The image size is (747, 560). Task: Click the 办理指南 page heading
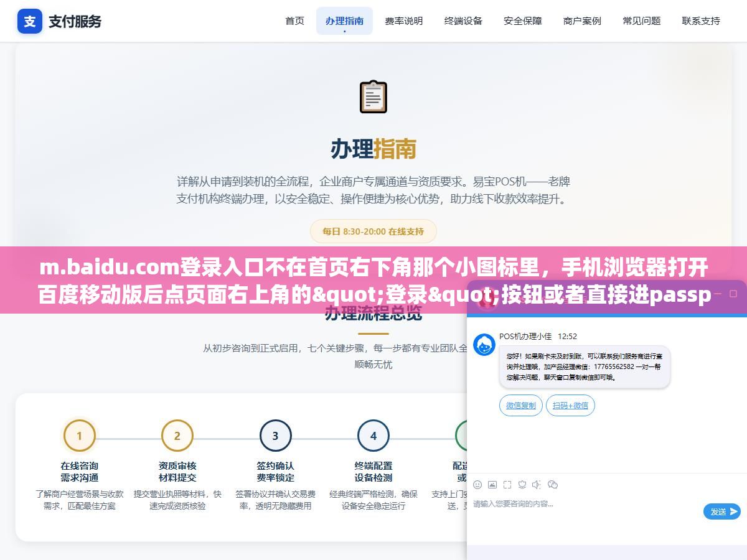374,149
